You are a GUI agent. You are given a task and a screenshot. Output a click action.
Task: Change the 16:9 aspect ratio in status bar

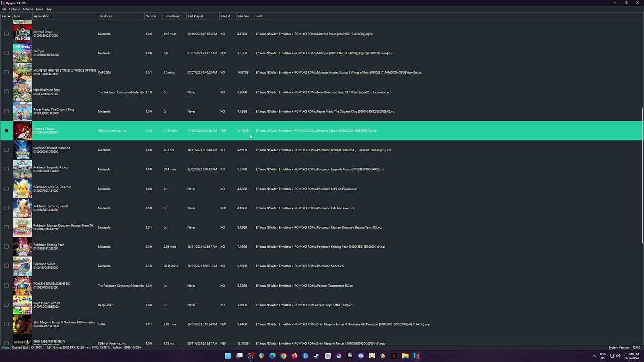click(48, 347)
